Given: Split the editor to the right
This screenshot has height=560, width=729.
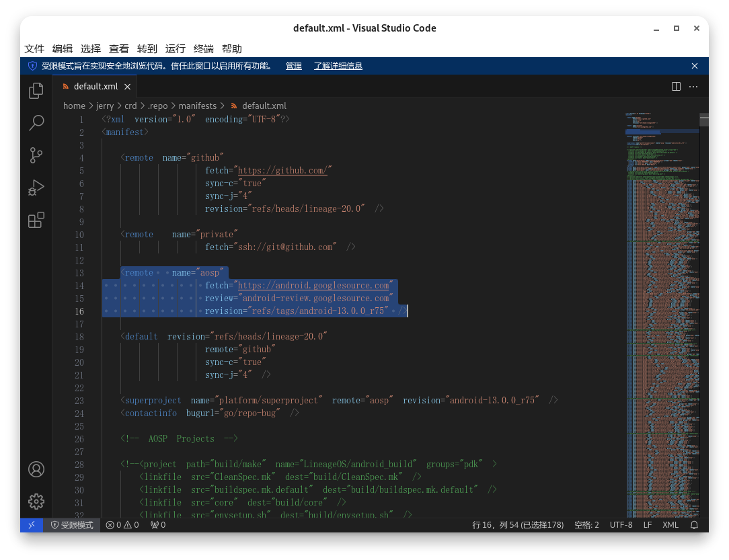Looking at the screenshot, I should pos(676,87).
